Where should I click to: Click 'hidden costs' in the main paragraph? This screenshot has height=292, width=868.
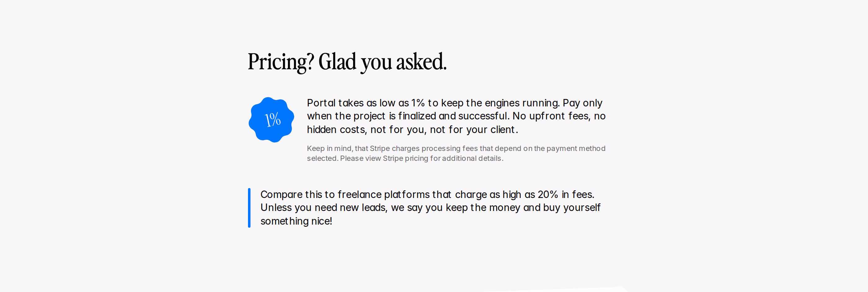click(x=336, y=130)
